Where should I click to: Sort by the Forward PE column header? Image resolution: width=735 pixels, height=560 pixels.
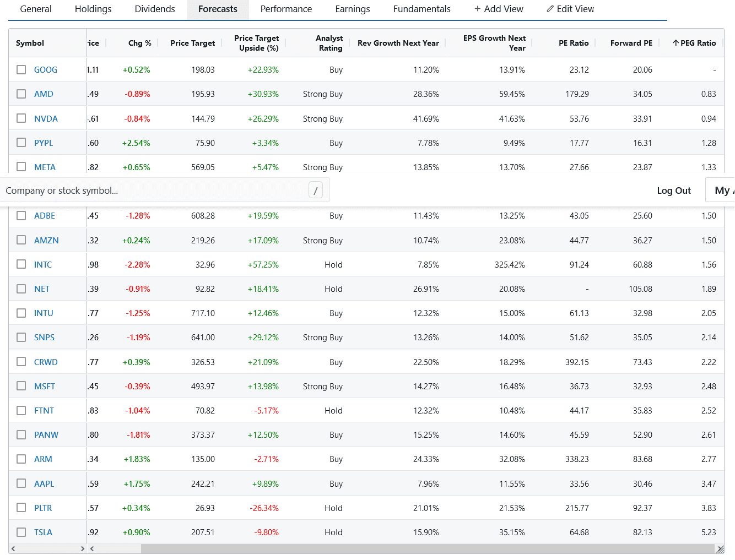[631, 43]
